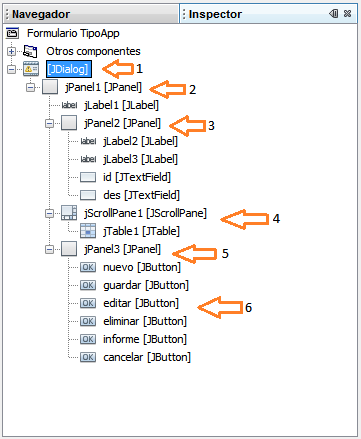Viewport: 361px width, 439px height.
Task: Click the guardar button OK icon
Action: tap(88, 285)
